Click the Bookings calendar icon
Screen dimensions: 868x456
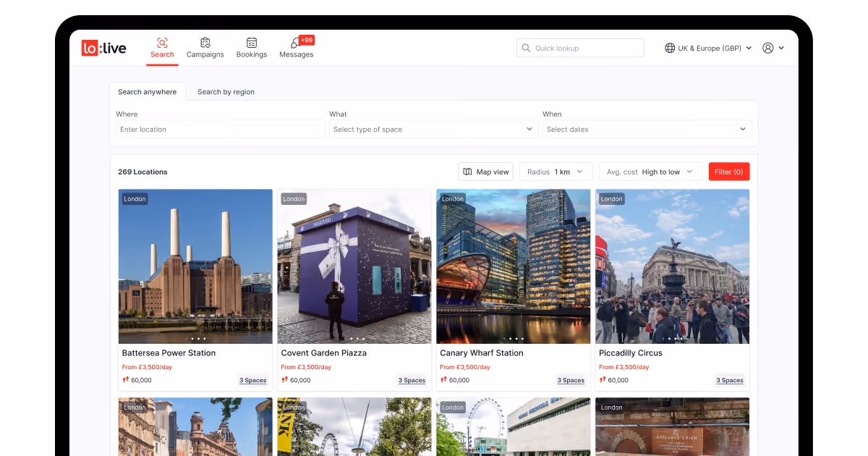point(252,43)
